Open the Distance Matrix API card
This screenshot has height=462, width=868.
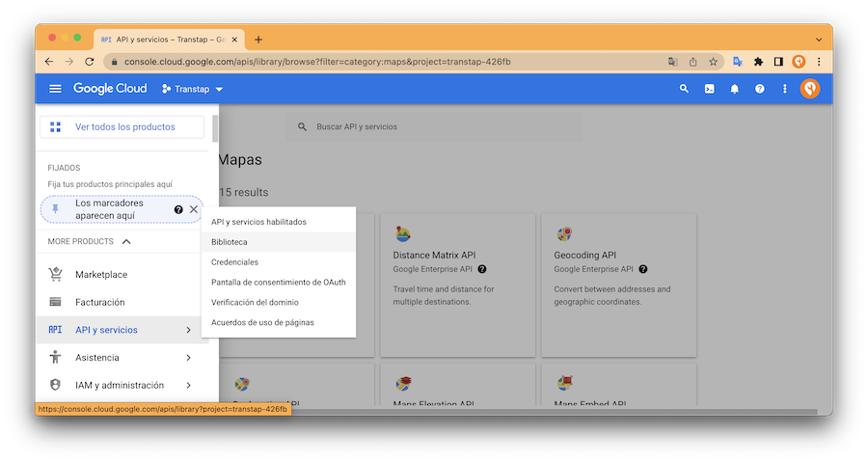tap(458, 285)
